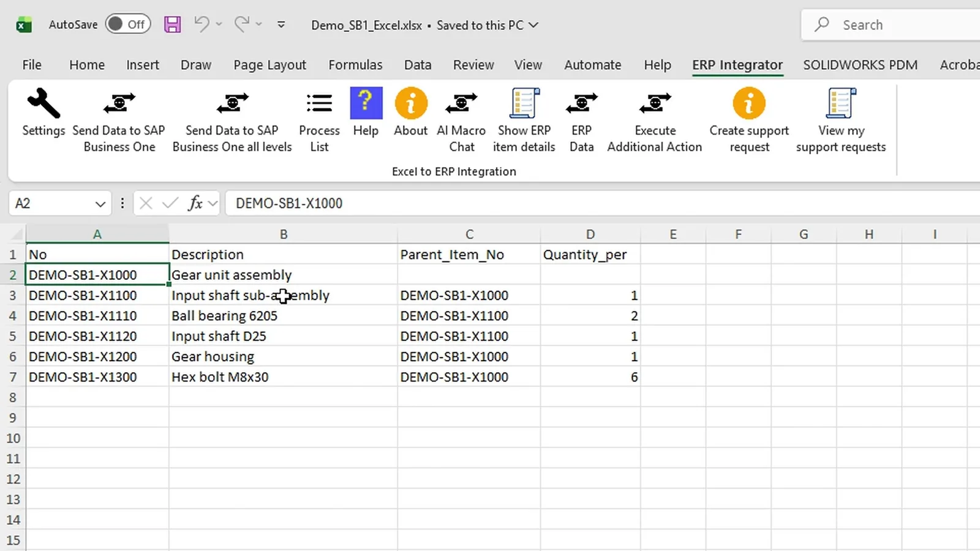Expand the formula bar function dropdown
980x551 pixels.
coord(213,203)
